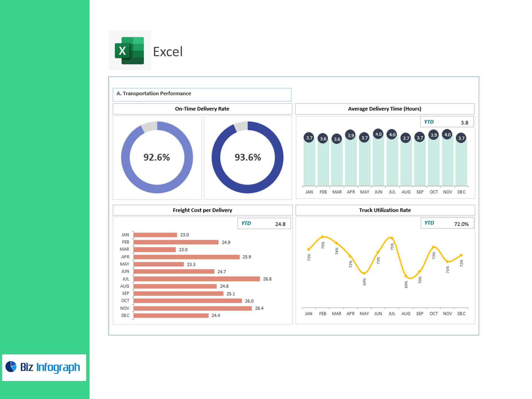Click the FEB 3.6 data label bubble
The width and height of the screenshot is (532, 399).
(323, 139)
